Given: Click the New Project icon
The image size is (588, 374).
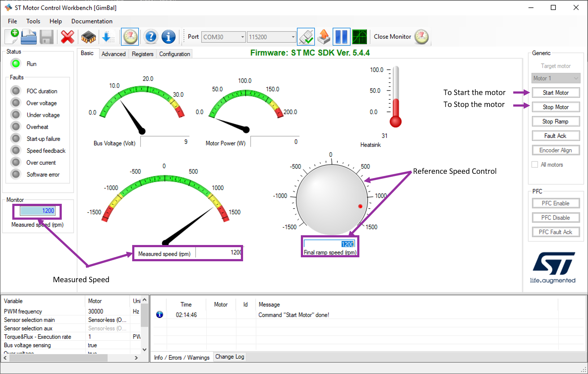Looking at the screenshot, I should (x=12, y=36).
